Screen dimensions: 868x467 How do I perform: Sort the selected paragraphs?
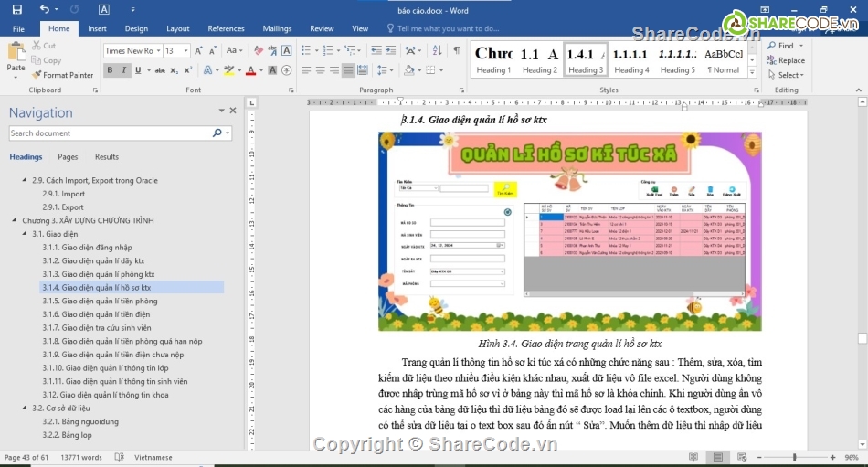437,51
